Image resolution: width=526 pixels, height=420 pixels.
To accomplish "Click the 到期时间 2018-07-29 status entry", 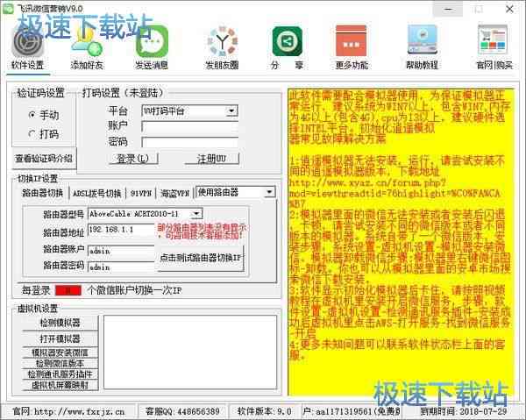I will click(x=465, y=411).
